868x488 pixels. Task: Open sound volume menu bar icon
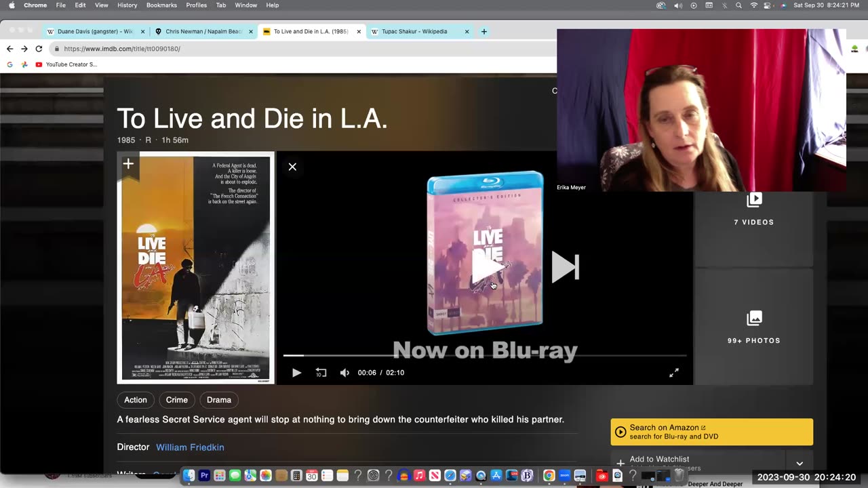[x=678, y=5]
